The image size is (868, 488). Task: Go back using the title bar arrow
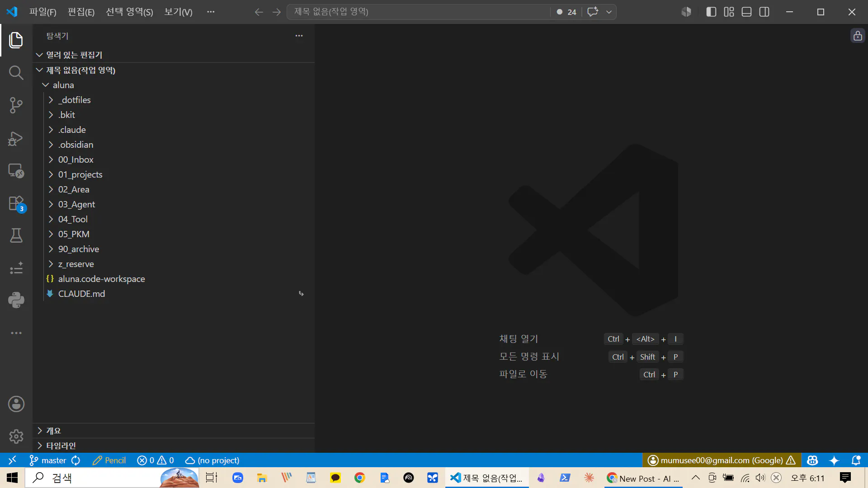coord(259,12)
